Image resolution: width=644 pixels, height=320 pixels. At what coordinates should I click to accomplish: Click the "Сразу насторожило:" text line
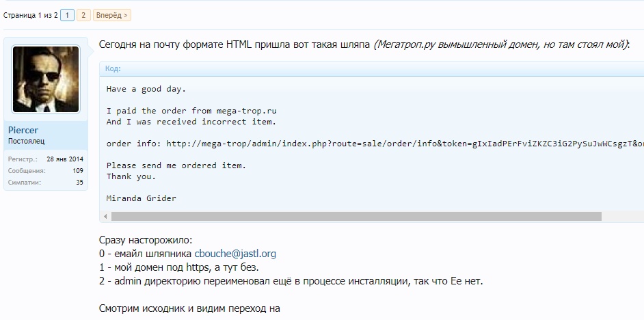coord(146,240)
